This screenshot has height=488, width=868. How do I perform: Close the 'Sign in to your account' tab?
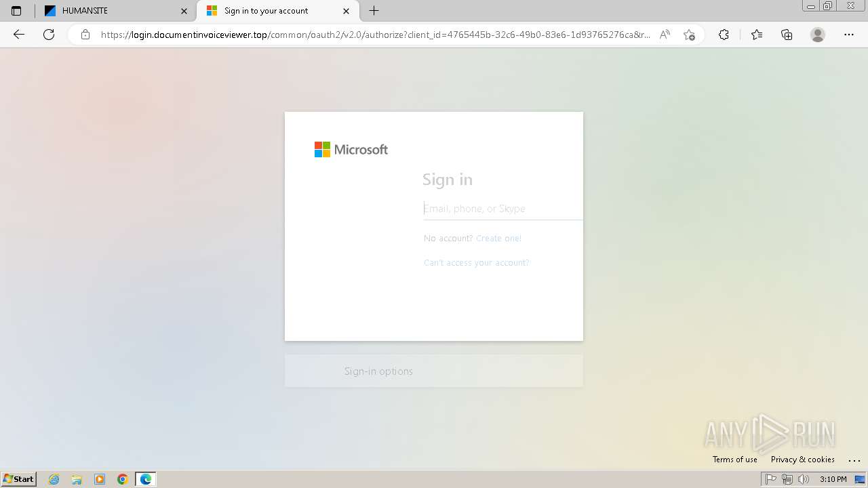tap(347, 11)
